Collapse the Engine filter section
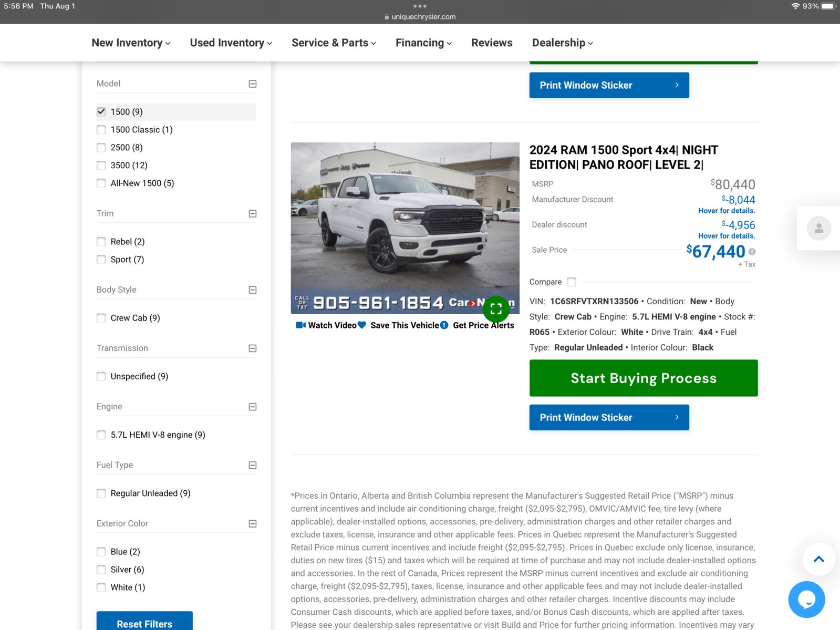The image size is (840, 630). point(253,407)
